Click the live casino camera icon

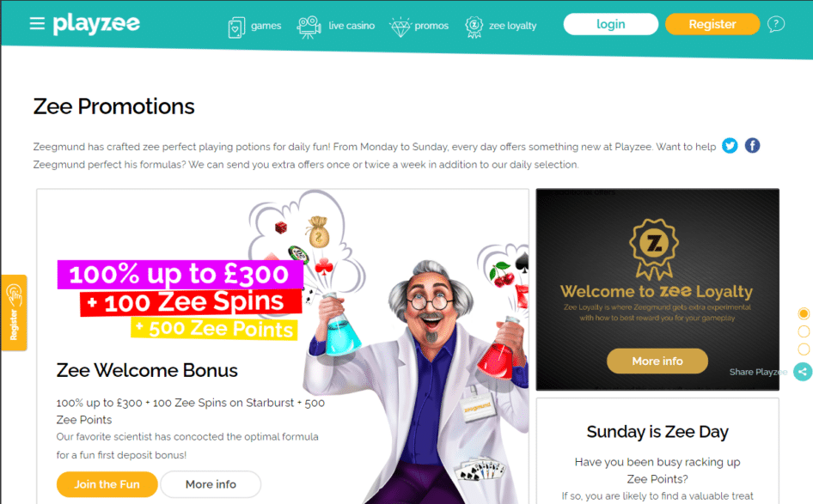tap(309, 27)
